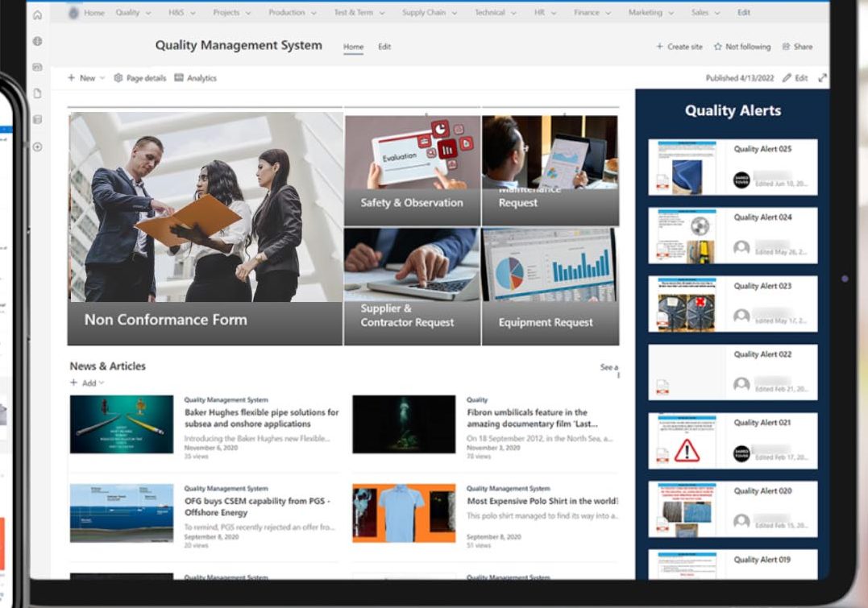Open the Sales menu
Image resolution: width=868 pixels, height=608 pixels.
[705, 13]
